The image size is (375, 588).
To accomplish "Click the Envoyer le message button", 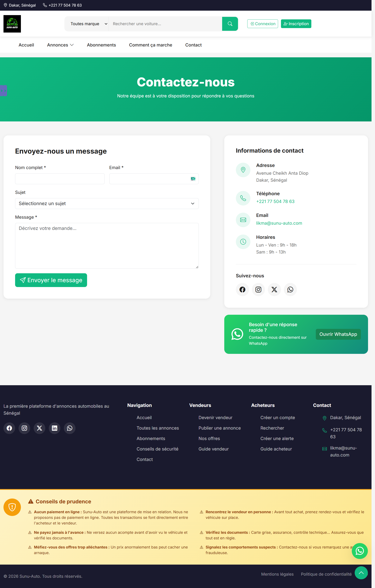I will (x=51, y=280).
